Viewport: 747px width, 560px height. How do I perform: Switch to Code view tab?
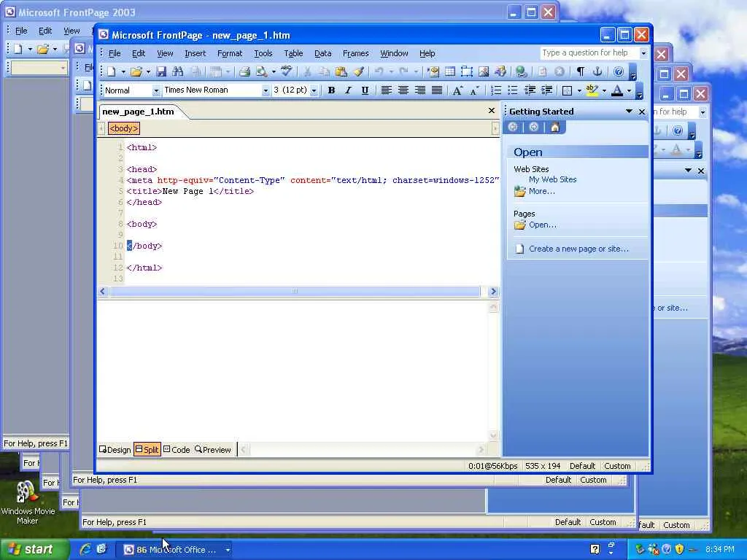177,449
